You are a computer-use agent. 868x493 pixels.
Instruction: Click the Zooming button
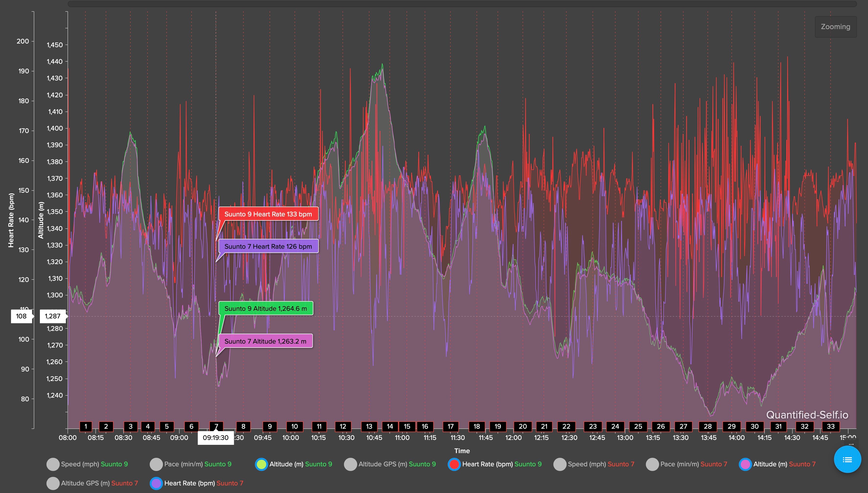click(835, 27)
